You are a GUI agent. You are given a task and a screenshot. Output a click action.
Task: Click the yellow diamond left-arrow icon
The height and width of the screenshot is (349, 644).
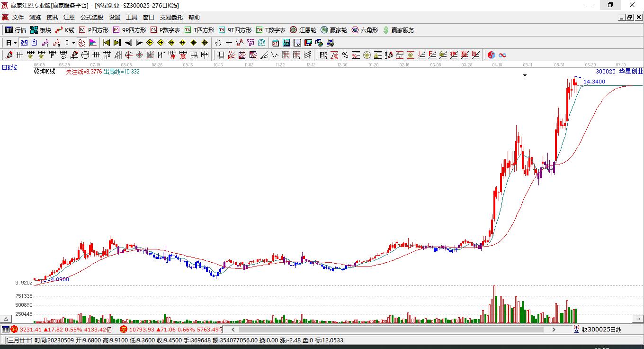click(150, 43)
